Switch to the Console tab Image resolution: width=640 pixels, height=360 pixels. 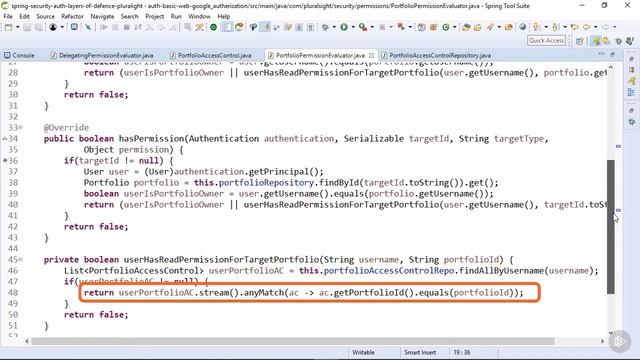[19, 55]
